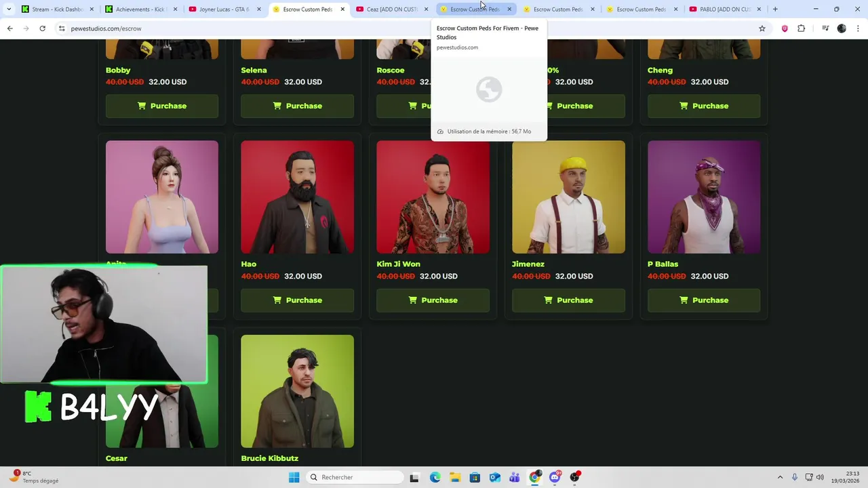
Task: Close the Ceaz [ADD ON CUSTOM] tab
Action: [426, 9]
